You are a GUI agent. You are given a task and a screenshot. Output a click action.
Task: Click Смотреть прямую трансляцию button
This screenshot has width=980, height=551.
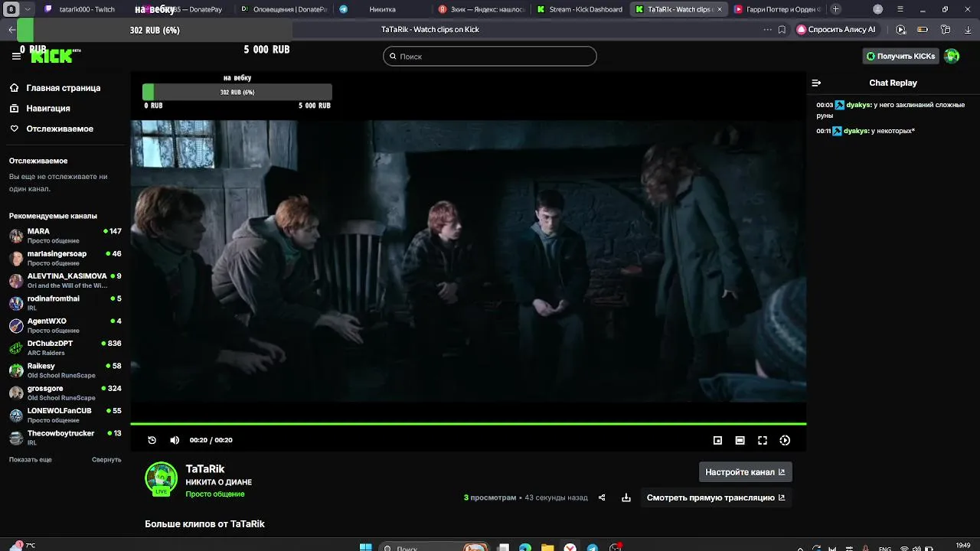coord(716,497)
